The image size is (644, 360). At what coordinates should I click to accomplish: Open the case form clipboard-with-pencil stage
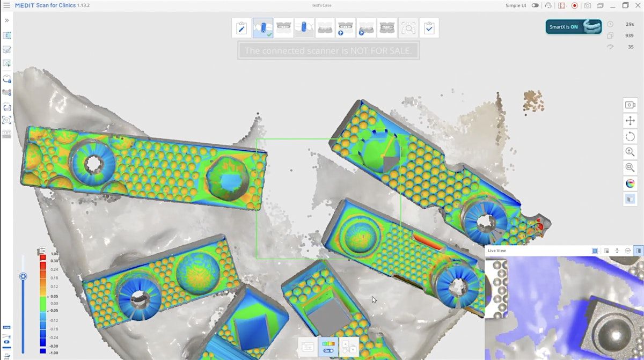241,28
